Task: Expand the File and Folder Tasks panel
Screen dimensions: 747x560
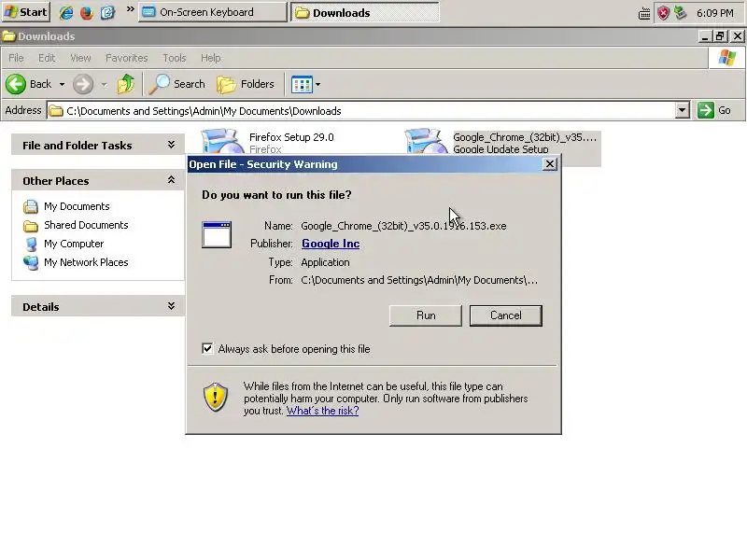Action: click(171, 145)
